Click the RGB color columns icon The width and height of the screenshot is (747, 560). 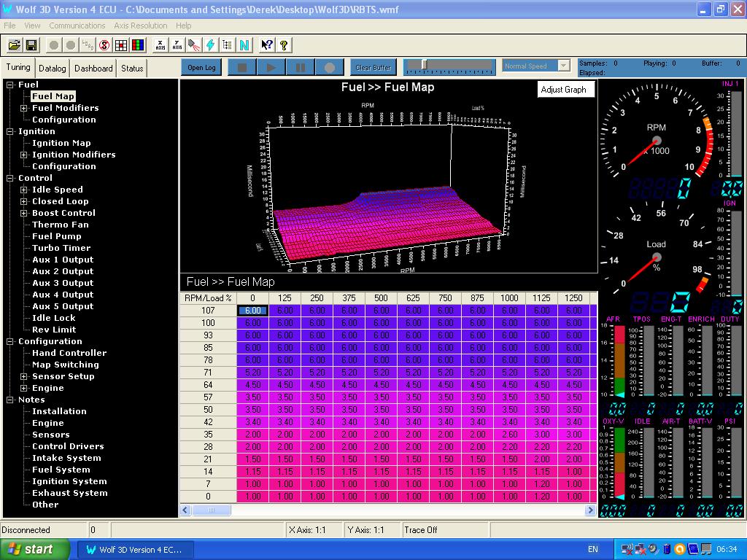coord(138,45)
